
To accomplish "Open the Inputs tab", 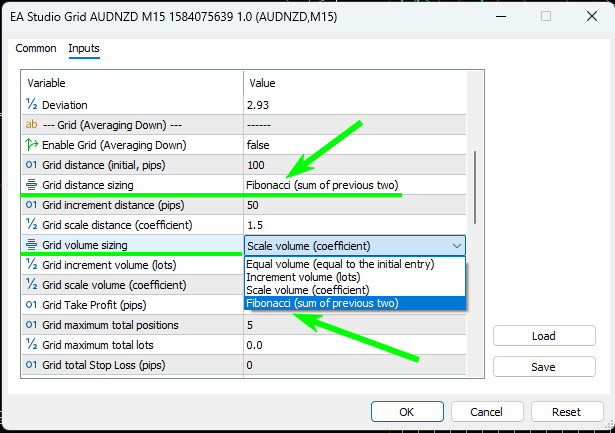I will click(84, 48).
